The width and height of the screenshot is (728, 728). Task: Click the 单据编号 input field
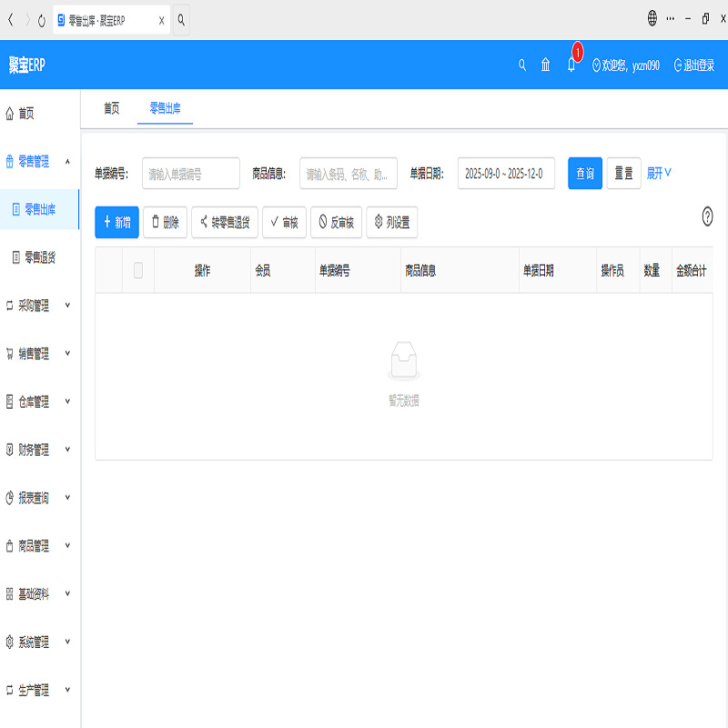pos(191,173)
